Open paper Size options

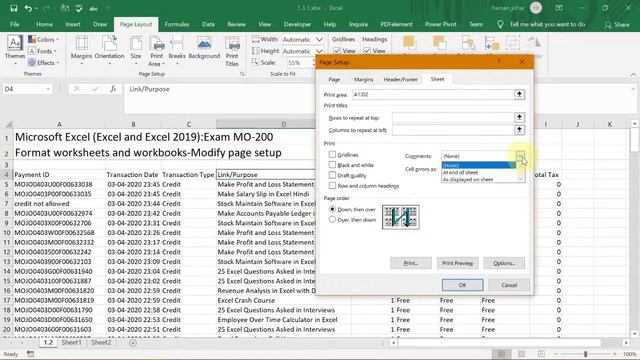pyautogui.click(x=136, y=50)
